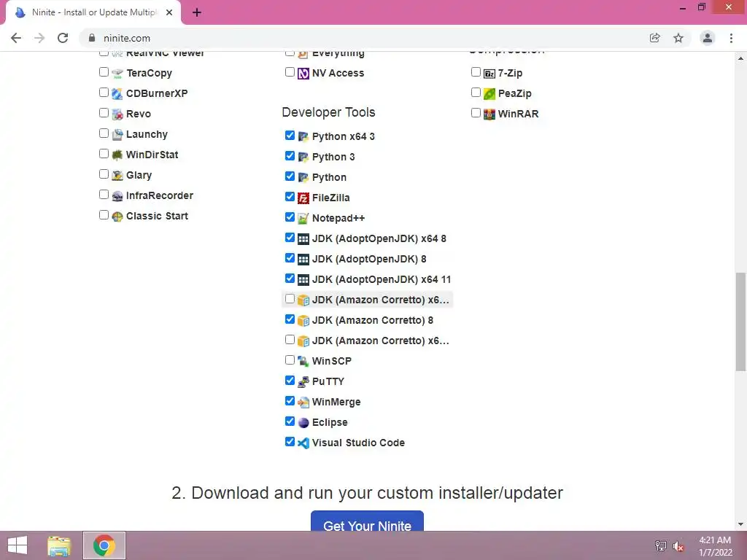Screen dimensions: 747x560
Task: Click the PuTTY computers icon
Action: coord(303,382)
